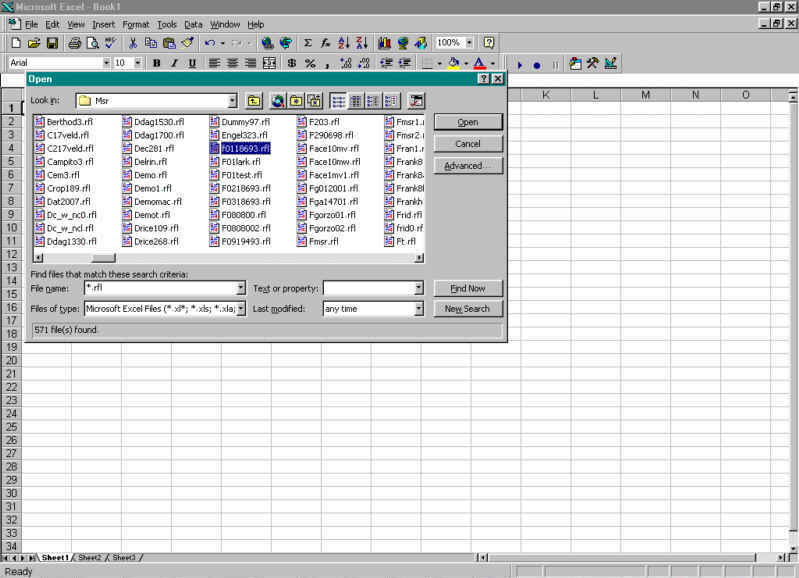Viewport: 799px width, 578px height.
Task: Toggle Bold formatting
Action: coord(156,63)
